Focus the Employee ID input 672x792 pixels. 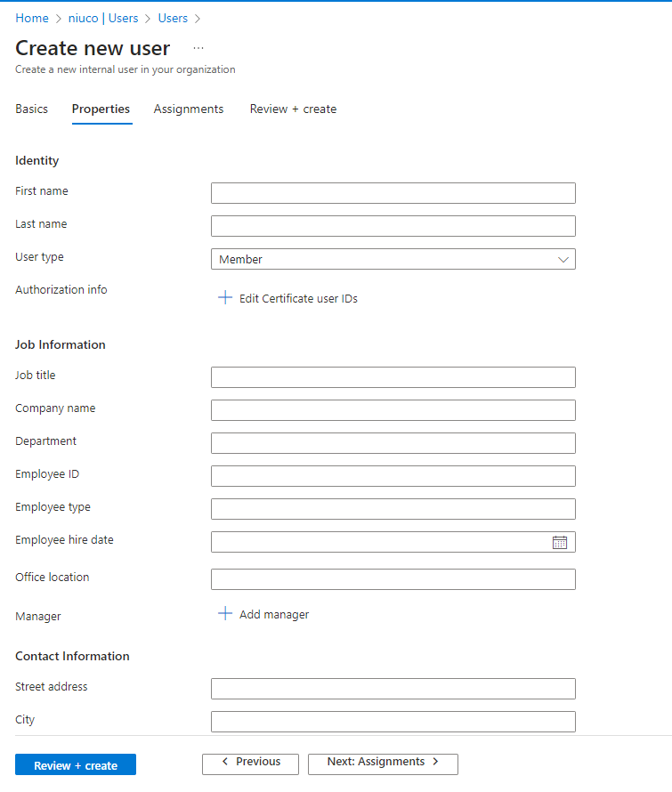click(393, 476)
